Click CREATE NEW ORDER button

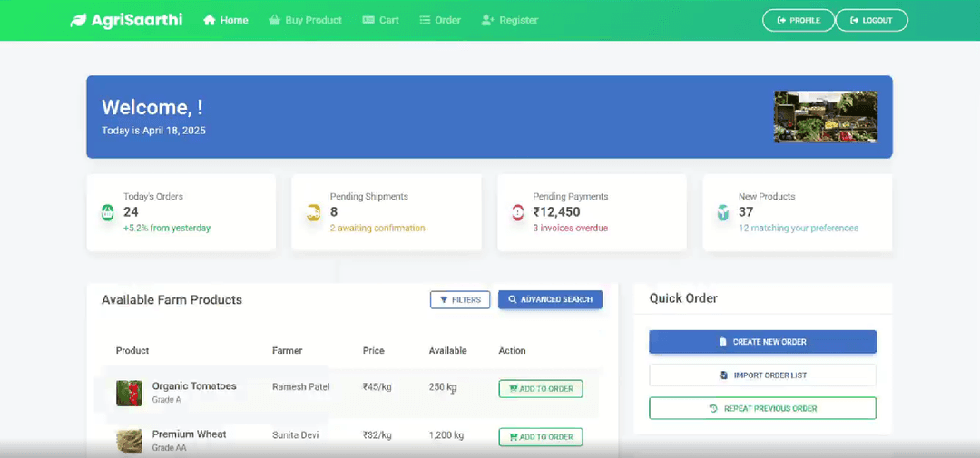click(762, 342)
